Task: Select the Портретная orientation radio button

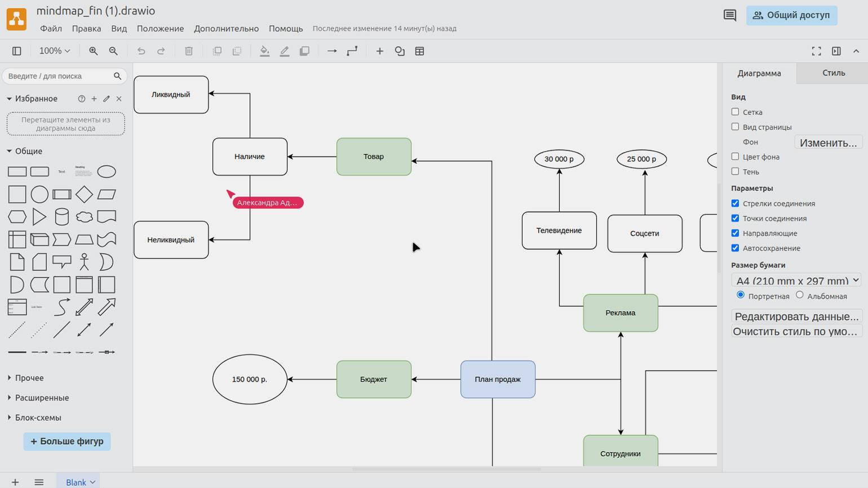Action: click(741, 295)
